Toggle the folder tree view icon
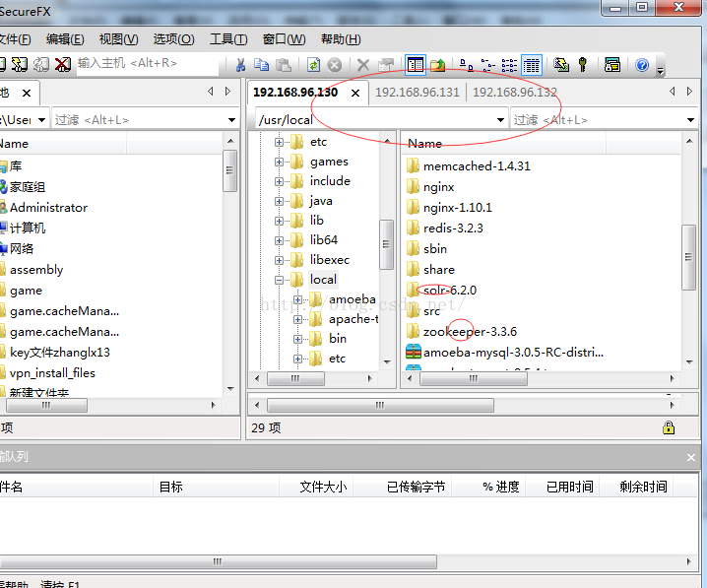The width and height of the screenshot is (707, 588). coord(415,65)
